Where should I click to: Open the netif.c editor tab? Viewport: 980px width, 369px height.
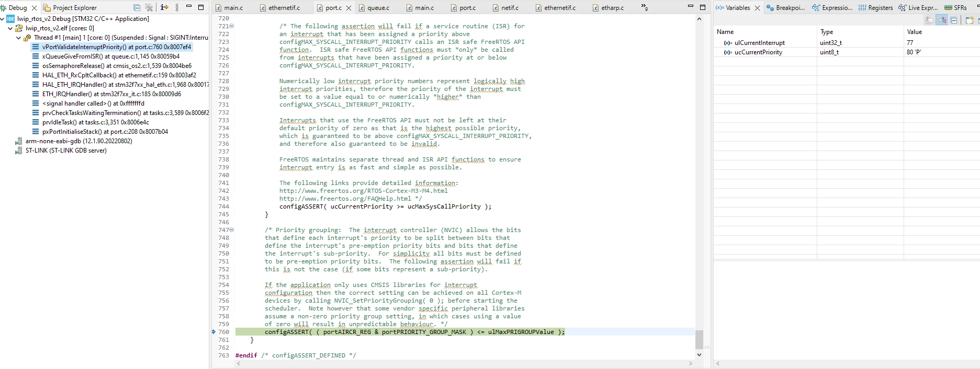click(506, 8)
